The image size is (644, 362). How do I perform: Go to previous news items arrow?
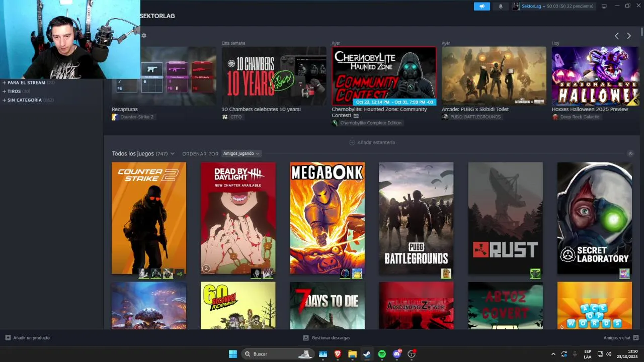click(616, 36)
